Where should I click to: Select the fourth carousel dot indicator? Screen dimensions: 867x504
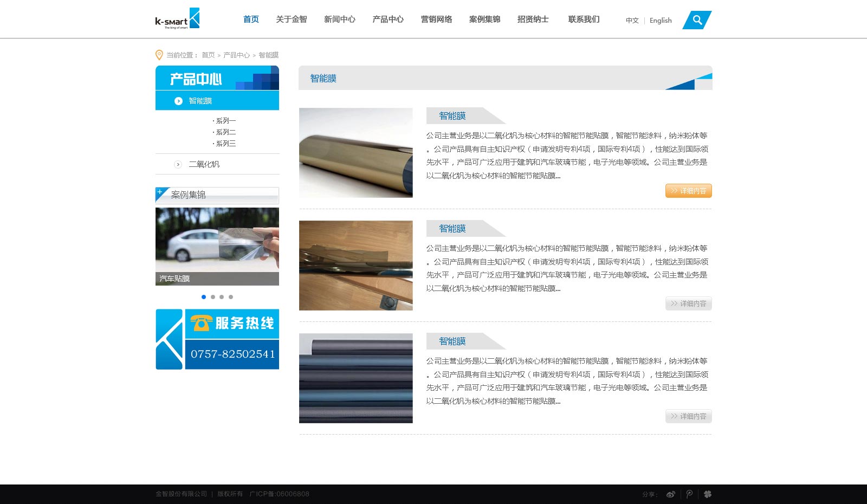click(231, 297)
